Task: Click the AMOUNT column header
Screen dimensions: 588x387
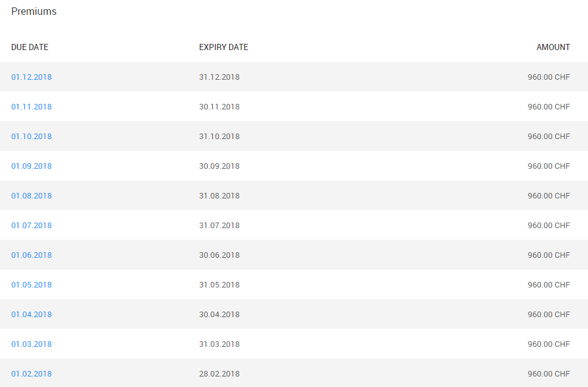Action: tap(553, 47)
